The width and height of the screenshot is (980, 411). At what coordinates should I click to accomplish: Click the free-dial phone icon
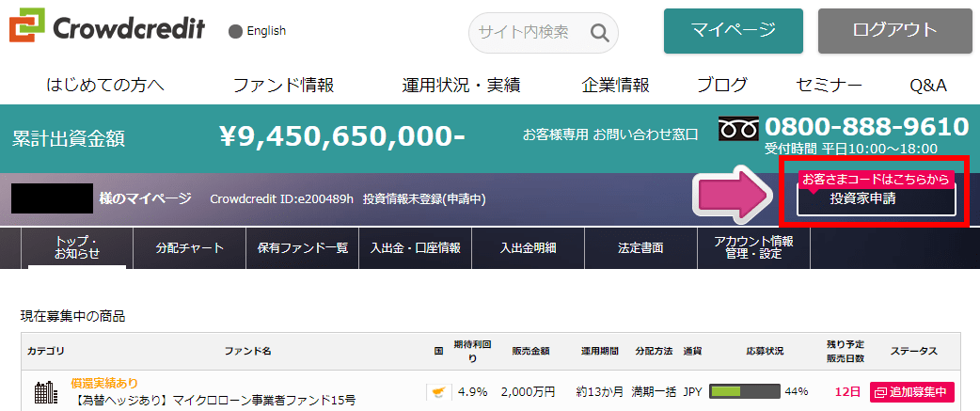pos(738,129)
